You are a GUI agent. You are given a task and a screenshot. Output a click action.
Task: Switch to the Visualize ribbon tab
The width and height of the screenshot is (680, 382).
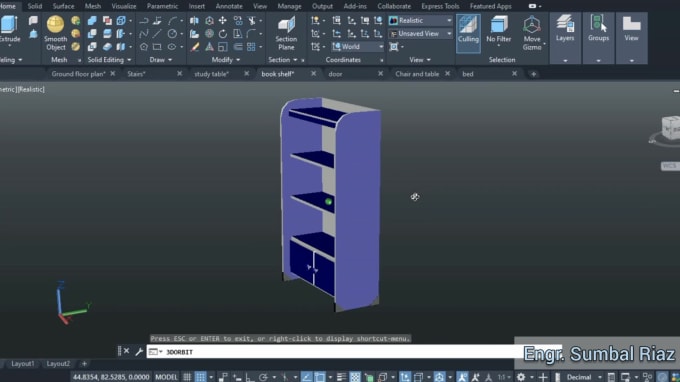pos(124,6)
